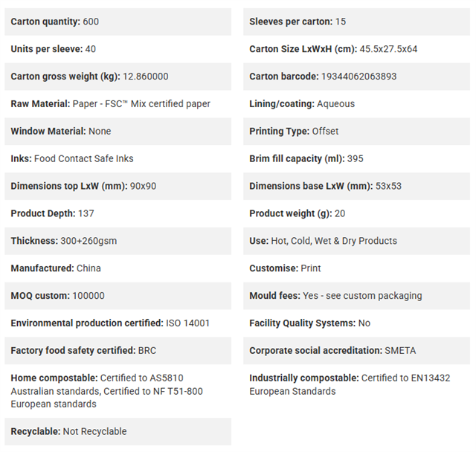The height and width of the screenshot is (452, 476).
Task: Click the Lining/coating Aqueous entry
Action: click(x=356, y=104)
